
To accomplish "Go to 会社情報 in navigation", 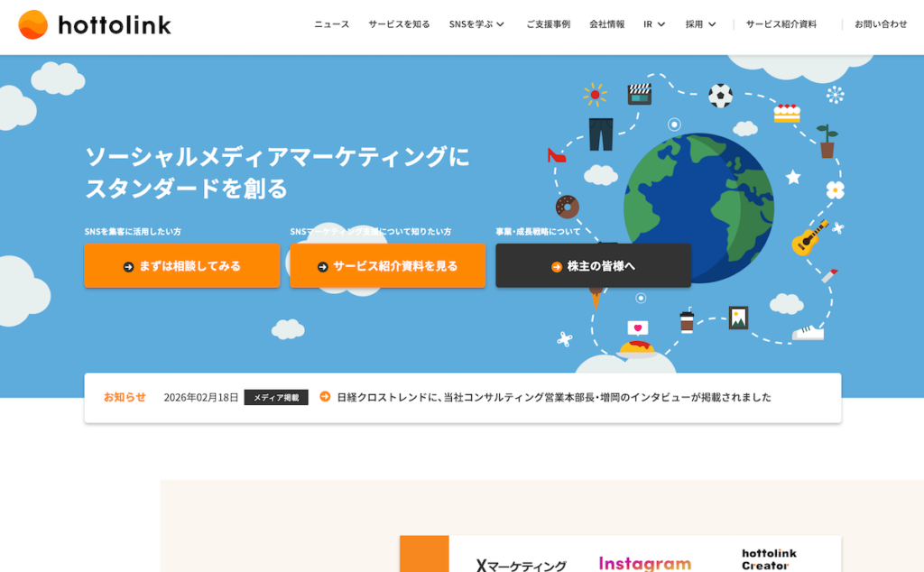I will pos(606,24).
